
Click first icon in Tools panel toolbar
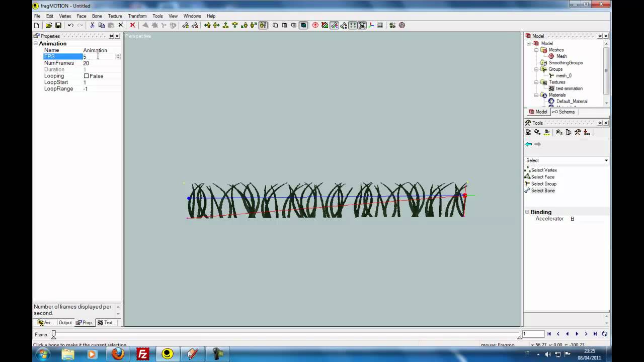(528, 132)
